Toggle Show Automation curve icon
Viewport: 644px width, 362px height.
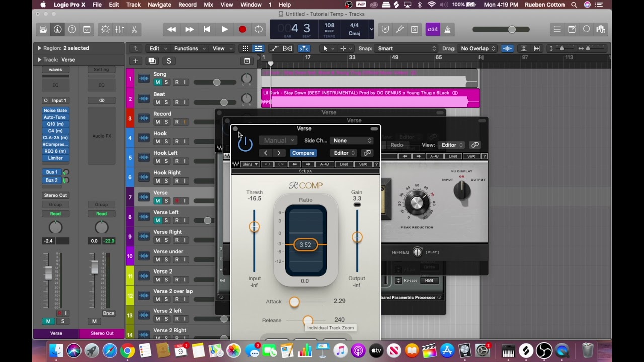pyautogui.click(x=274, y=48)
